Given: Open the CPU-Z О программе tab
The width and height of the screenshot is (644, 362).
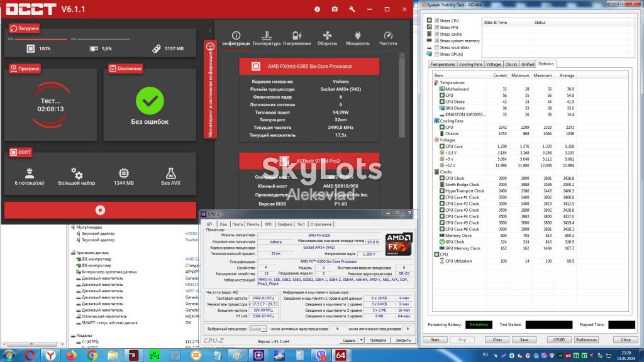Looking at the screenshot, I should 321,224.
